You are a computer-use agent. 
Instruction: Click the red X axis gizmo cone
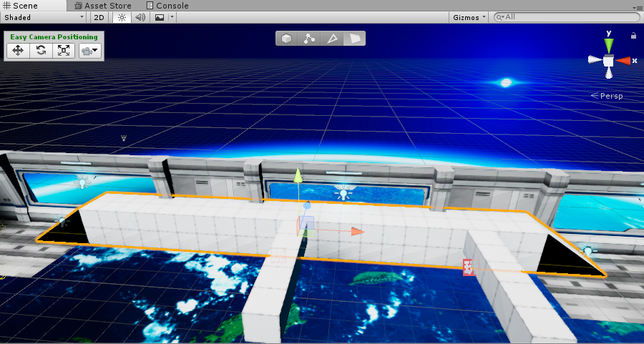624,61
